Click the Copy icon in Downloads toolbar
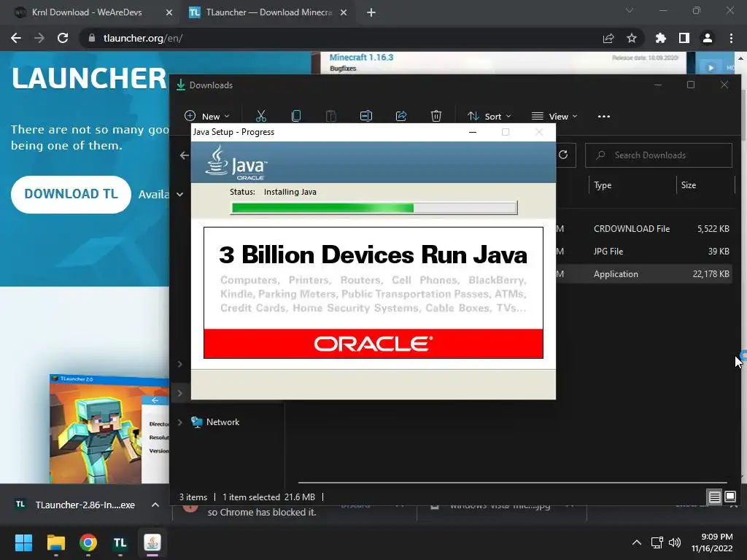Viewport: 747px width, 560px height. (x=296, y=116)
